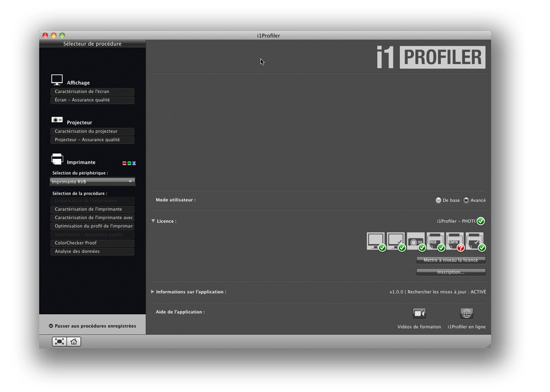Image resolution: width=550 pixels, height=392 pixels.
Task: Click the RGB printer license icon
Action: [436, 241]
